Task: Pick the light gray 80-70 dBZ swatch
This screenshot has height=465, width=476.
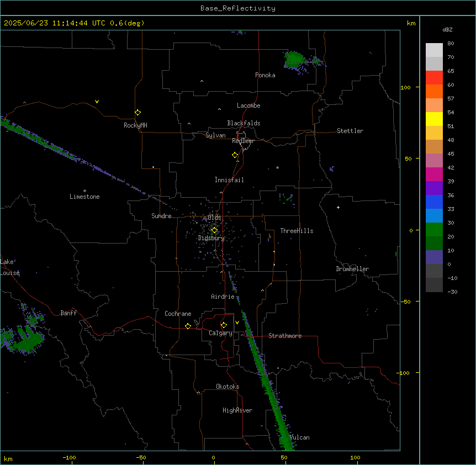Action: pos(434,50)
